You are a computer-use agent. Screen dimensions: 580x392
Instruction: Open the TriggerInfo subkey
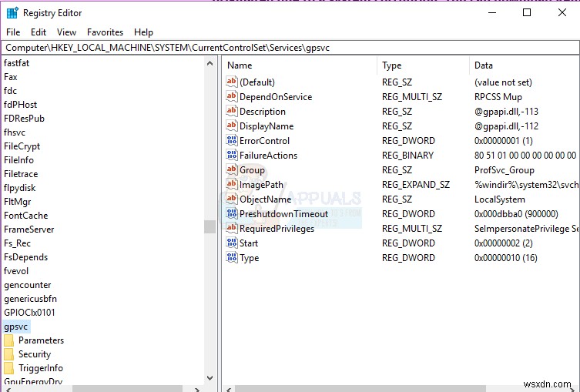pos(41,368)
